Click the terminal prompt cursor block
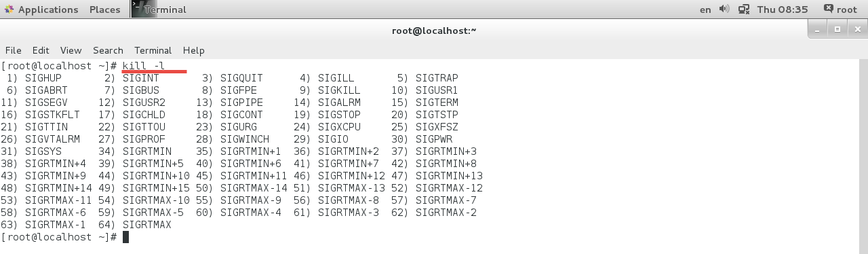The width and height of the screenshot is (868, 254). pyautogui.click(x=125, y=237)
